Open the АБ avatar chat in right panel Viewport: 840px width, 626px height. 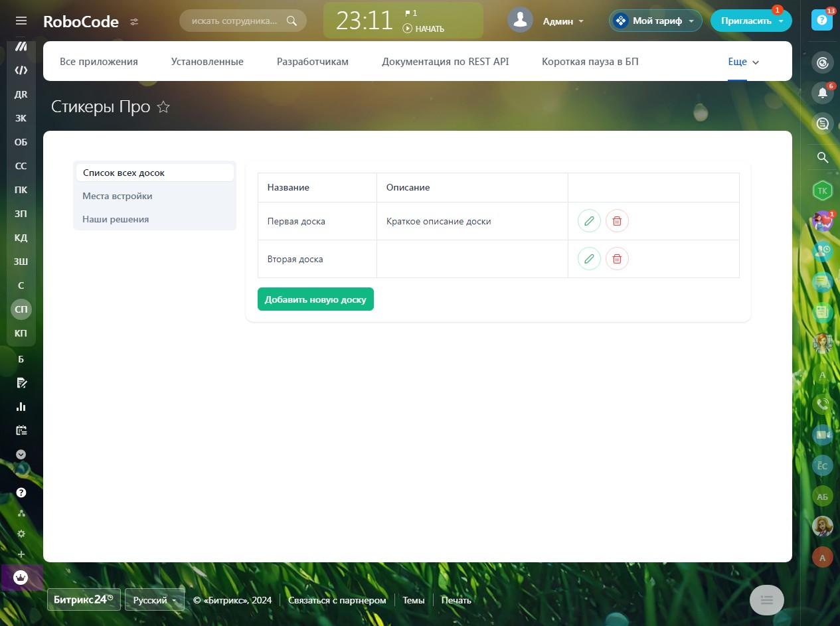point(823,497)
